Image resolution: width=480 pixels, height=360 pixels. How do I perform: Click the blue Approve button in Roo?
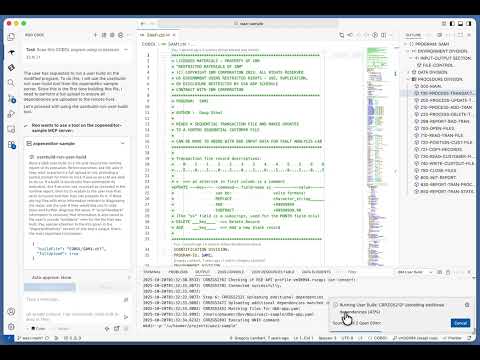pyautogui.click(x=50, y=287)
